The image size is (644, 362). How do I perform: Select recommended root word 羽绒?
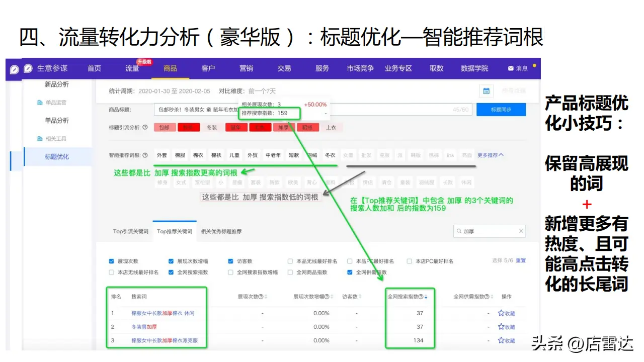[x=312, y=155]
